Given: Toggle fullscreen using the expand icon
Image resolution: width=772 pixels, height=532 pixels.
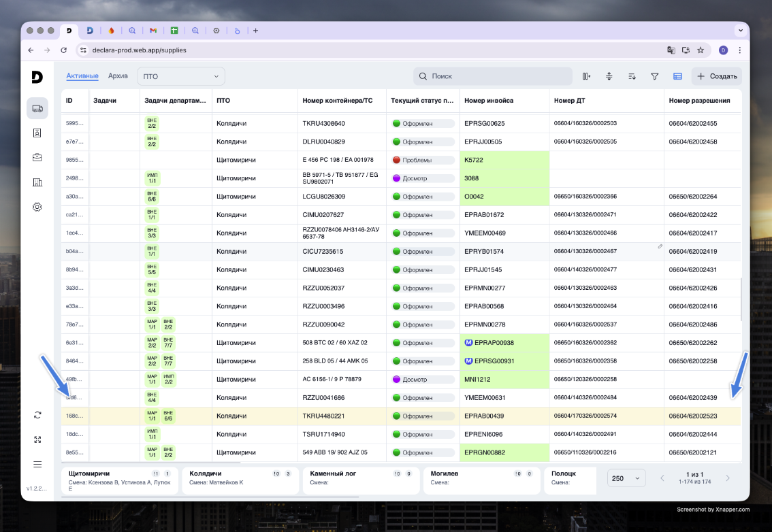Looking at the screenshot, I should [37, 439].
